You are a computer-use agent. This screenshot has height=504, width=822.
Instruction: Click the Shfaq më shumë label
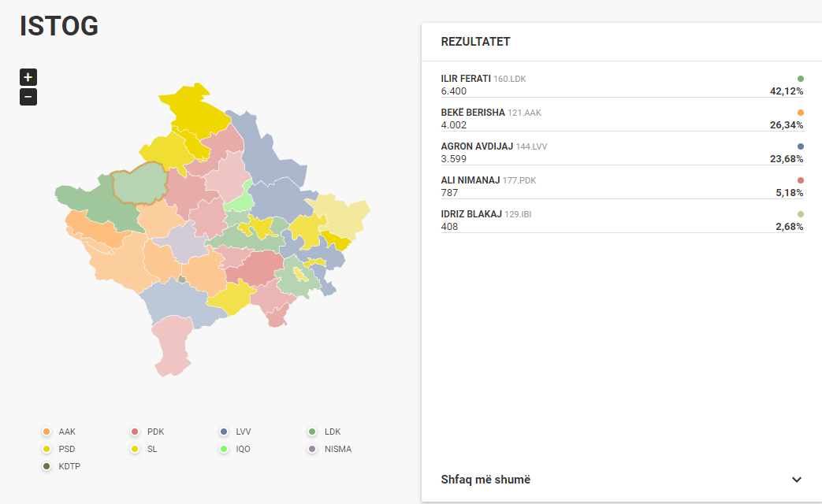pos(485,480)
